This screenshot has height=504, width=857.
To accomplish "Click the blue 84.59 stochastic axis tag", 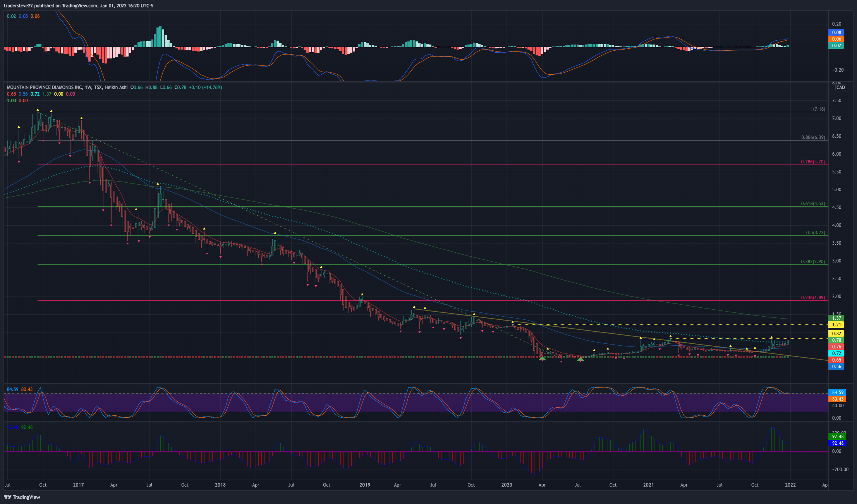I will tap(837, 393).
